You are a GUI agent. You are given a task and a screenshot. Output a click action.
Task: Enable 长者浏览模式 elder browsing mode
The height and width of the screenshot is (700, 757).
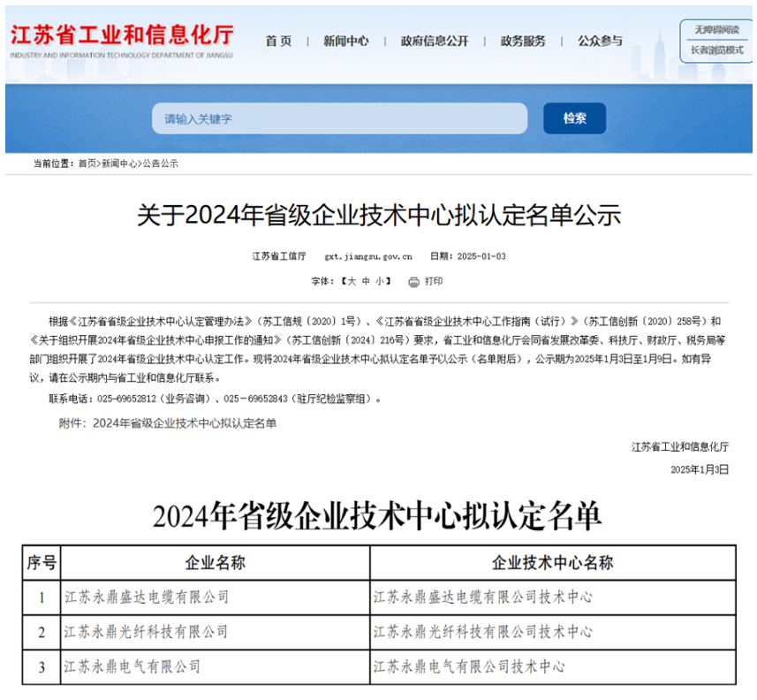717,50
